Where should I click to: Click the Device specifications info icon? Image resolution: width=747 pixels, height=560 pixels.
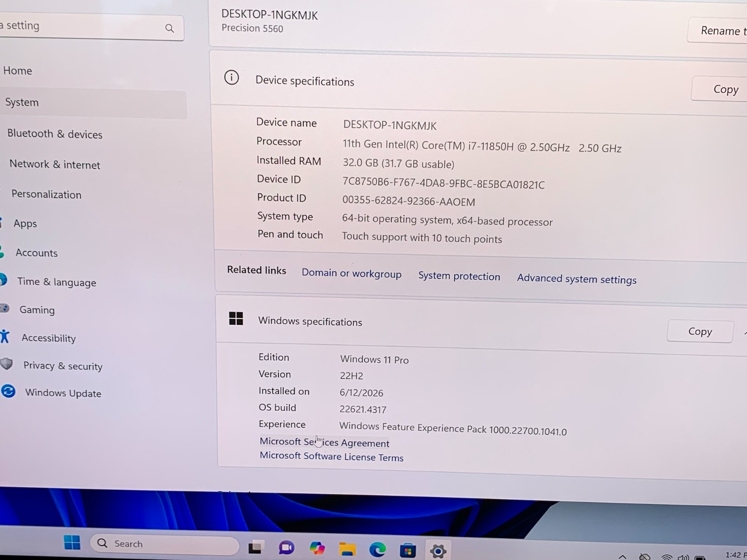232,77
